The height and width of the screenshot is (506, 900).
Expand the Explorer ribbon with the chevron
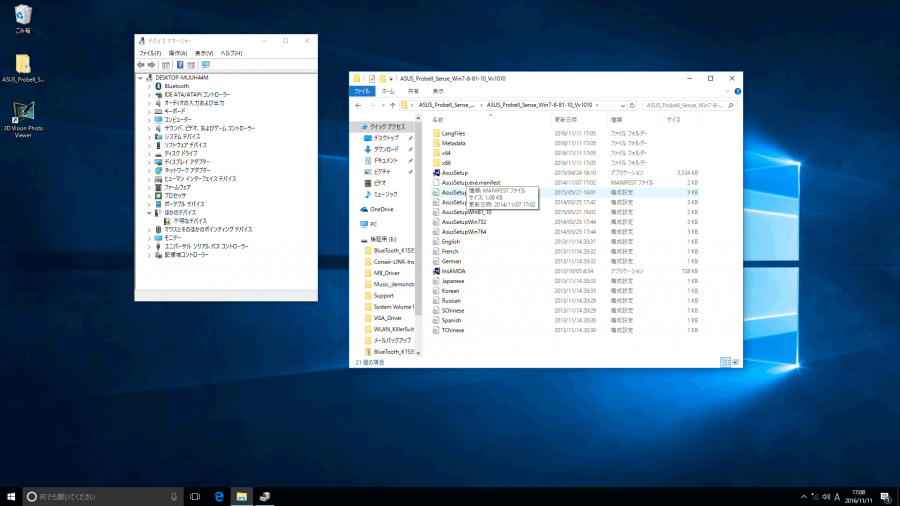726,90
